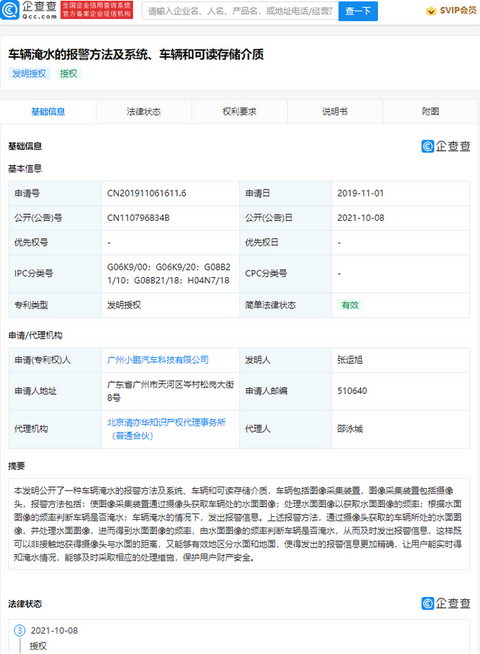The image size is (480, 654).
Task: Click the red official credit agency badge
Action: point(97,10)
